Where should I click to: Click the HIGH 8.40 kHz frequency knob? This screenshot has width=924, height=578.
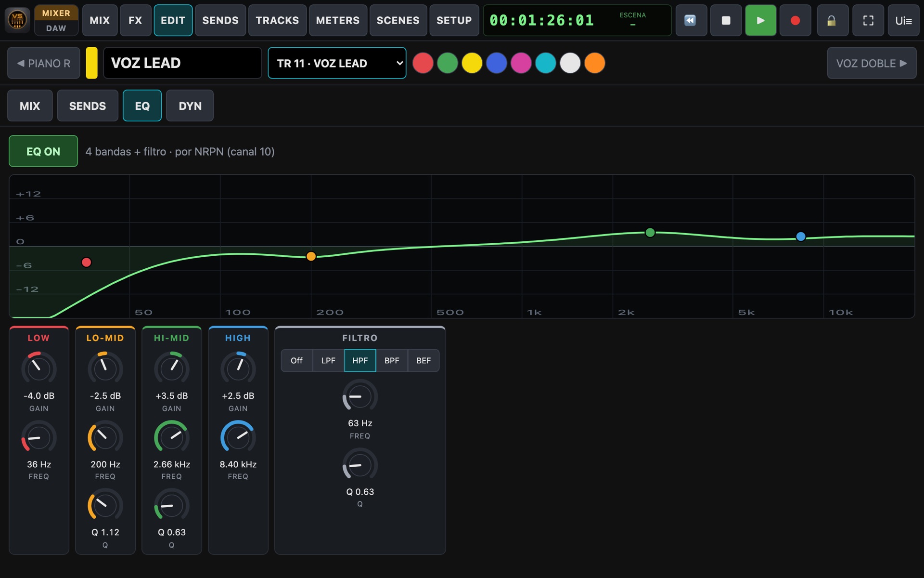tap(238, 437)
